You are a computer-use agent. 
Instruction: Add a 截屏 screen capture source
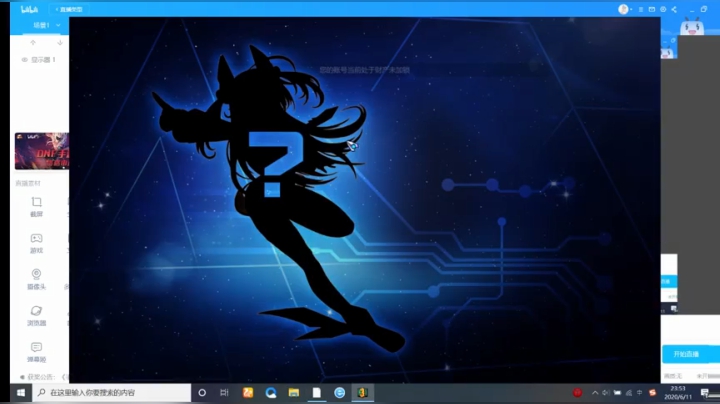(x=36, y=207)
